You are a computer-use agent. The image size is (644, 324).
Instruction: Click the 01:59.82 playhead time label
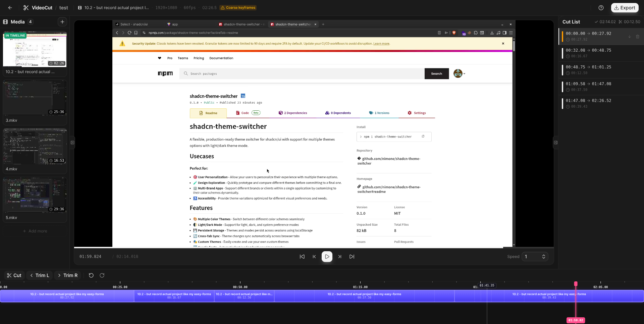point(576,320)
